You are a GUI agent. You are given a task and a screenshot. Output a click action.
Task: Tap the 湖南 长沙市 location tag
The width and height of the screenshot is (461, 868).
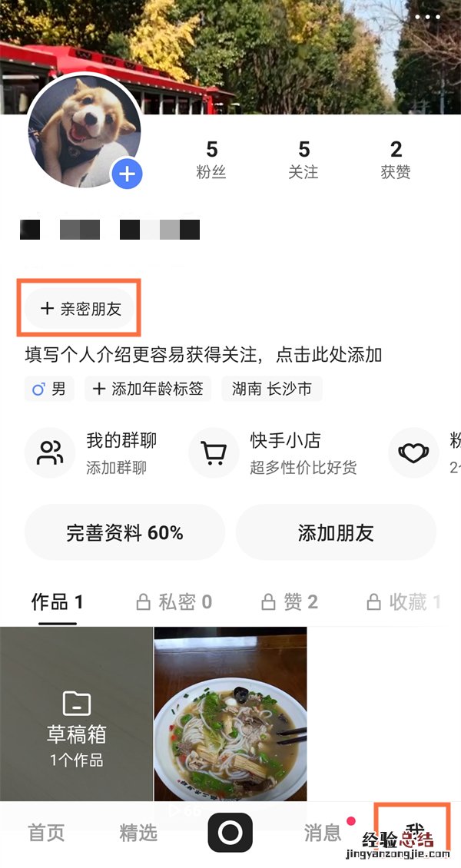click(272, 389)
